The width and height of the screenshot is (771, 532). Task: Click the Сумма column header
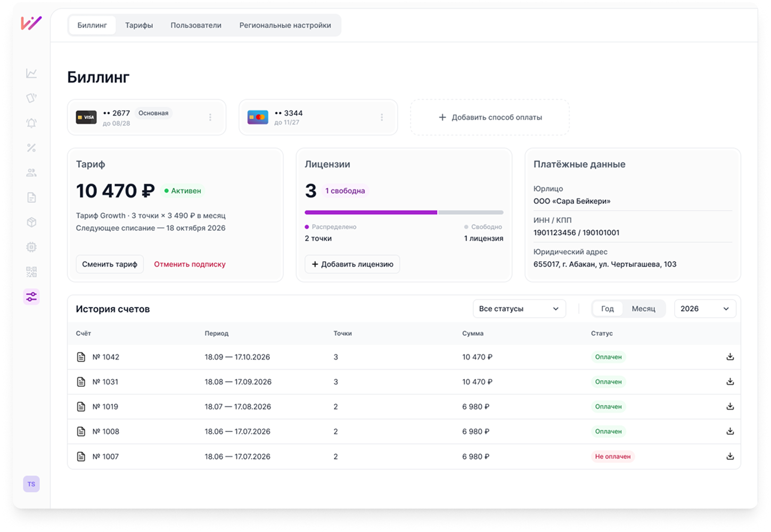(x=473, y=334)
